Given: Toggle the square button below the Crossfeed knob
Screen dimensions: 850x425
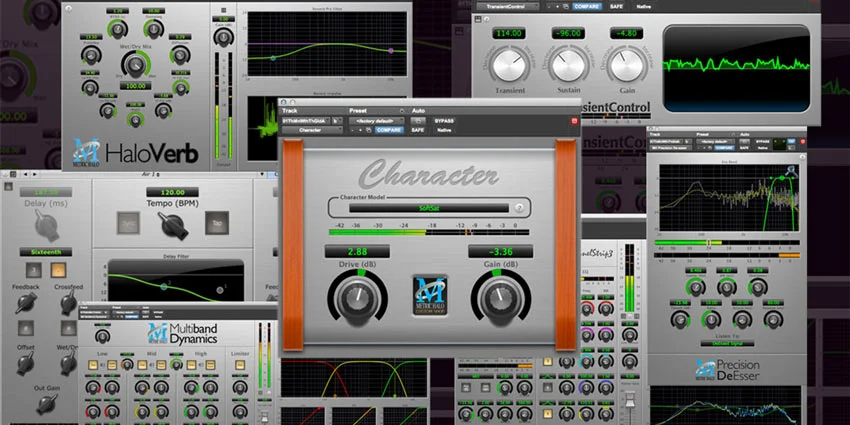Looking at the screenshot, I should click(x=68, y=327).
